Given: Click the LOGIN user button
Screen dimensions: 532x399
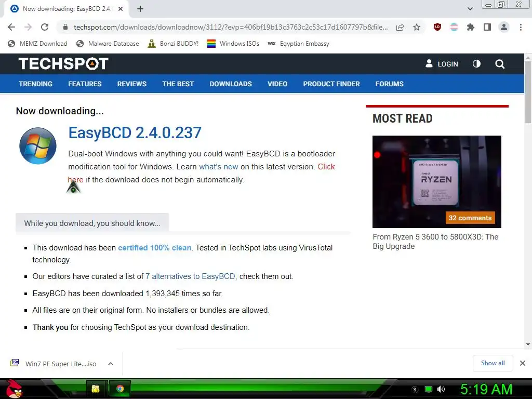Looking at the screenshot, I should [442, 64].
